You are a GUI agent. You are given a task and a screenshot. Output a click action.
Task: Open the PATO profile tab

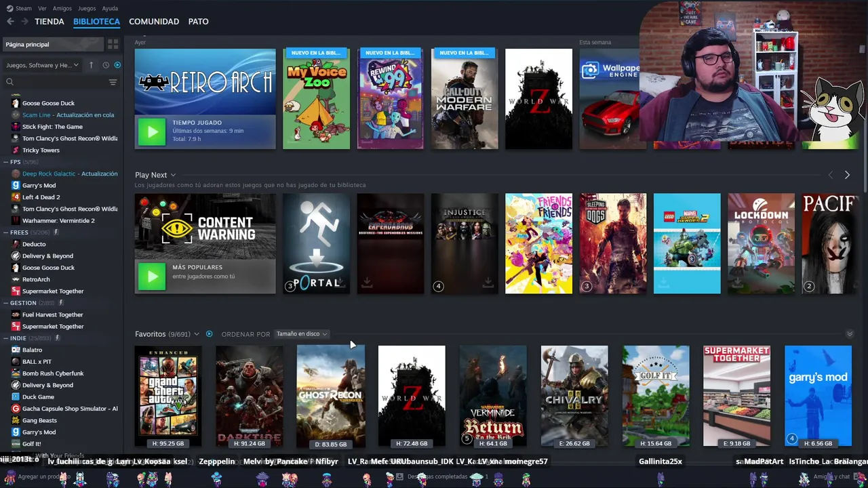pyautogui.click(x=198, y=22)
